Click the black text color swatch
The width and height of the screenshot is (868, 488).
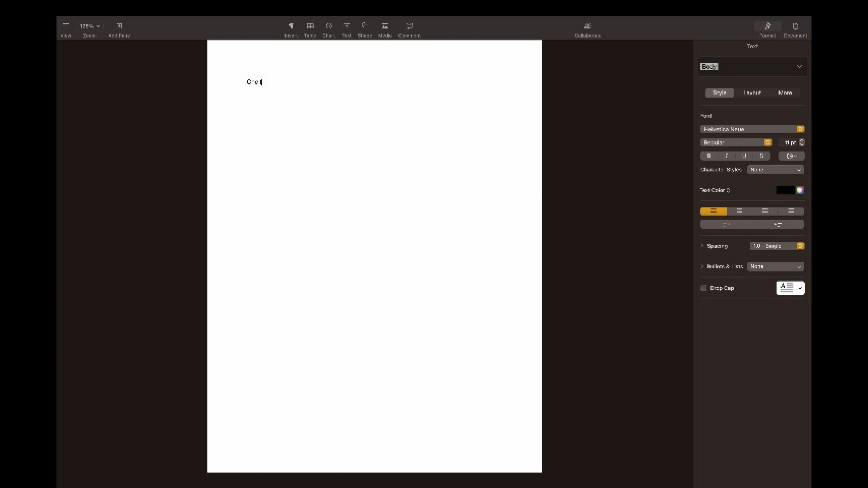coord(785,190)
